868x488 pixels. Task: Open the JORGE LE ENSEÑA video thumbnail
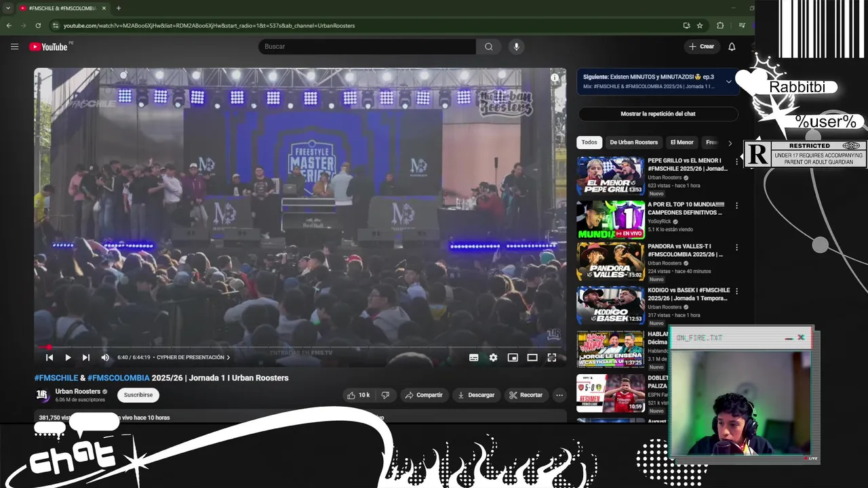click(610, 350)
